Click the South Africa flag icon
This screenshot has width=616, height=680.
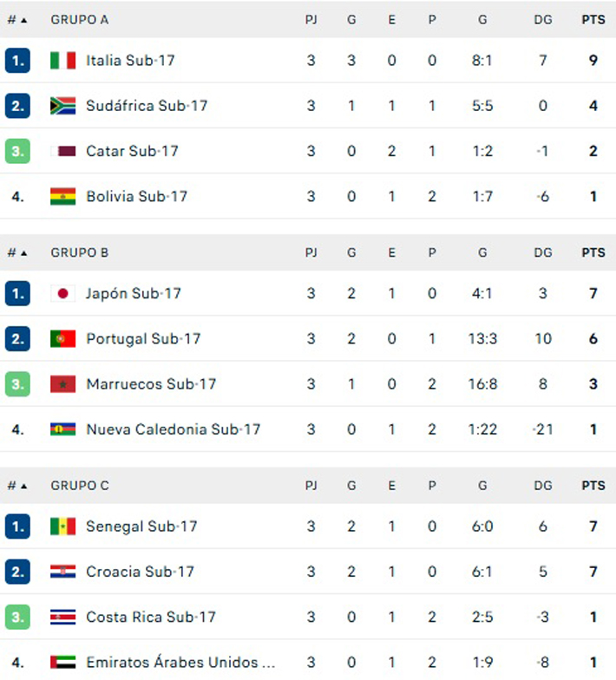(x=63, y=106)
